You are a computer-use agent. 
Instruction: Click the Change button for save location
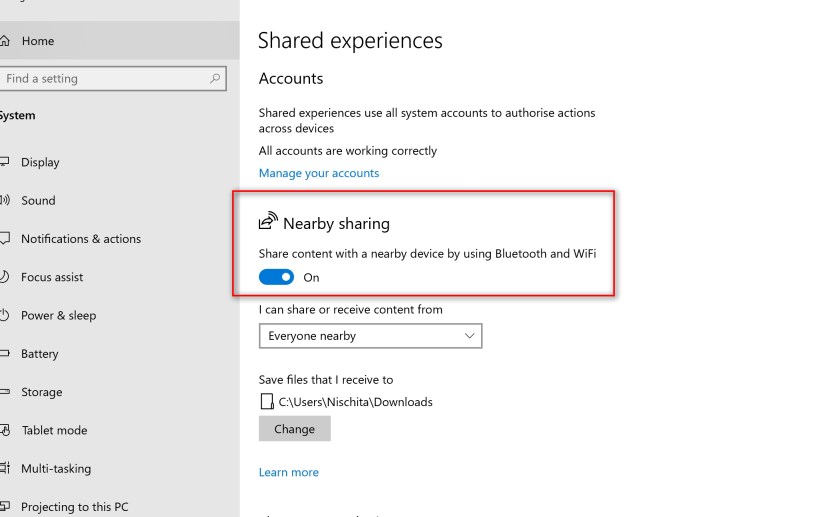pos(295,429)
